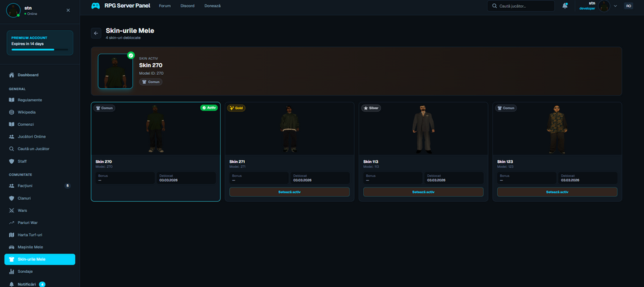This screenshot has height=287, width=644.
Task: Select the Skin 123 character preview
Action: click(557, 129)
